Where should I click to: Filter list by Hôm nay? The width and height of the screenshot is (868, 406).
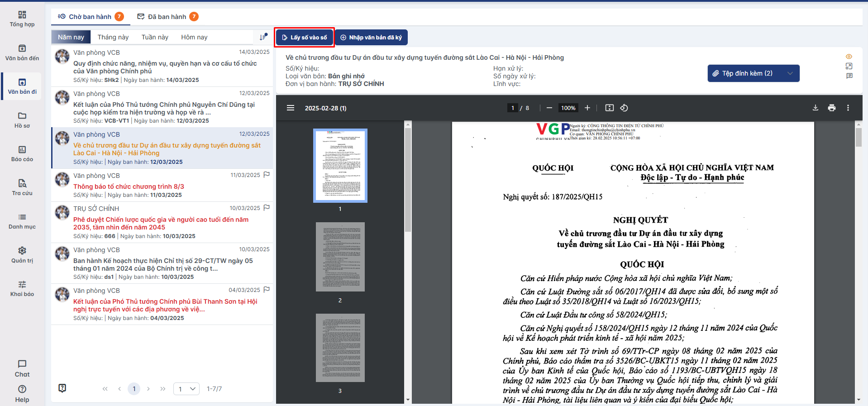pyautogui.click(x=194, y=37)
